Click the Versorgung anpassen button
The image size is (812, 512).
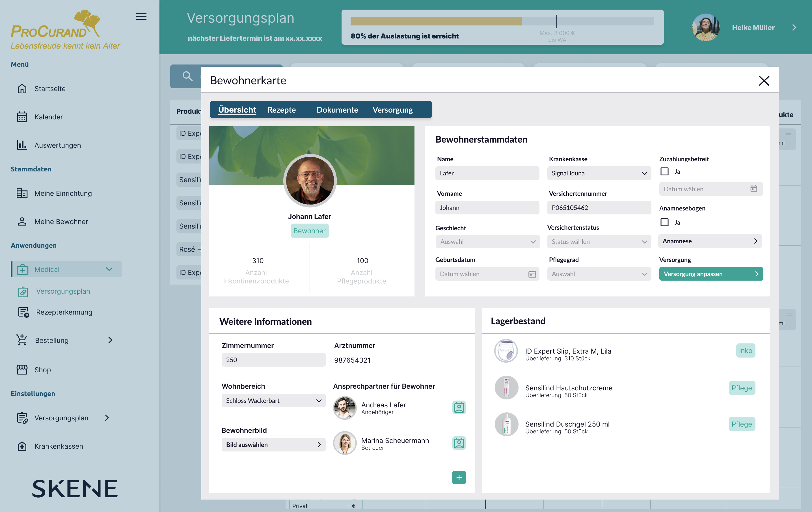click(x=710, y=274)
